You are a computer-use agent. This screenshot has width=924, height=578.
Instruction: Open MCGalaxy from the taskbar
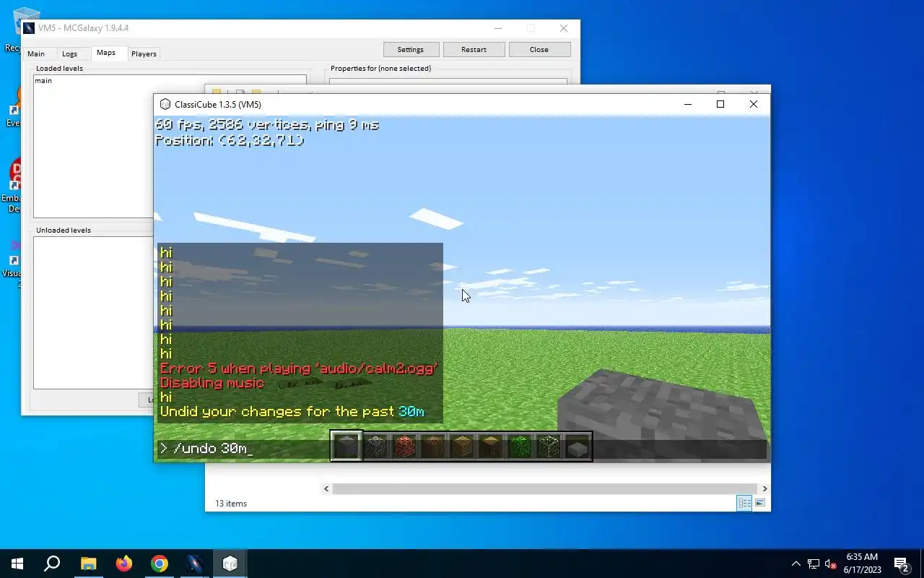point(195,564)
